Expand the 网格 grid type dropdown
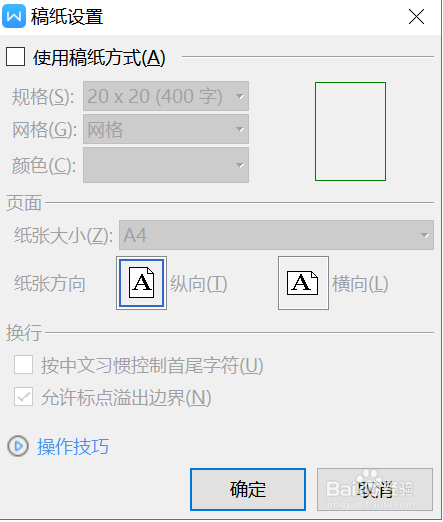 pos(166,129)
